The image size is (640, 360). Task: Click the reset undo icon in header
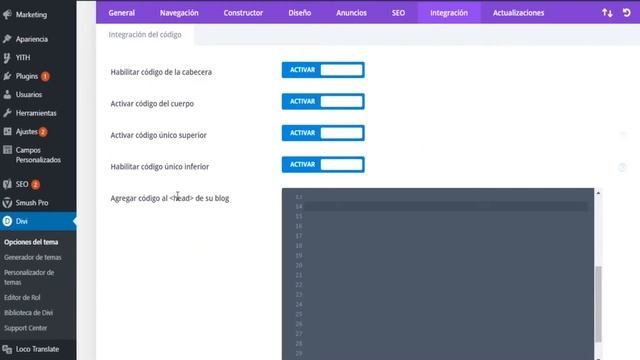tap(627, 13)
